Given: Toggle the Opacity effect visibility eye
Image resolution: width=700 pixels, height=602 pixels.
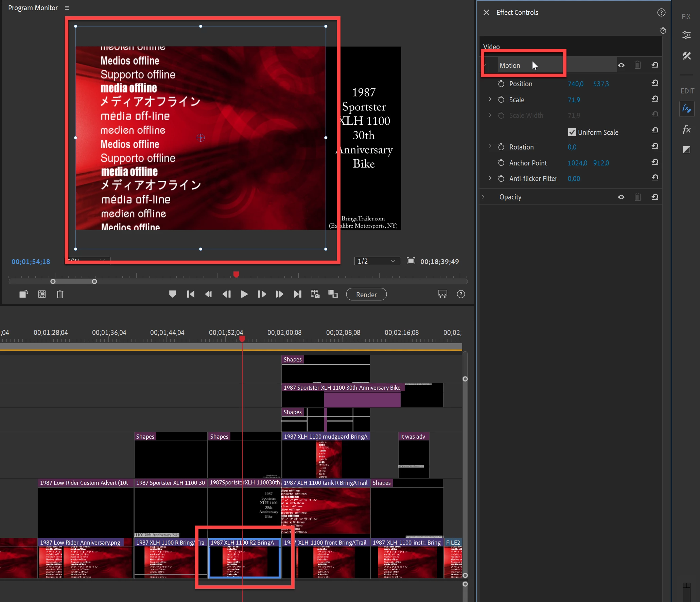Looking at the screenshot, I should [621, 197].
